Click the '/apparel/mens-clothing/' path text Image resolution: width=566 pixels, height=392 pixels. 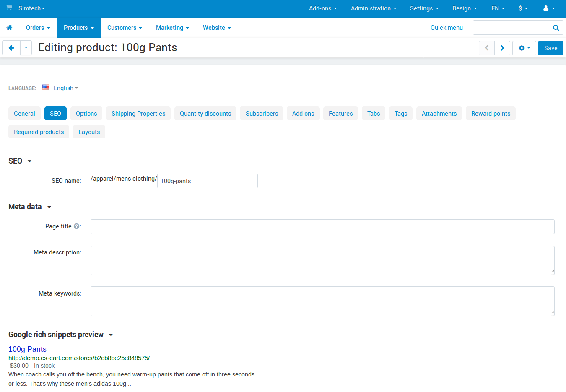click(x=124, y=179)
